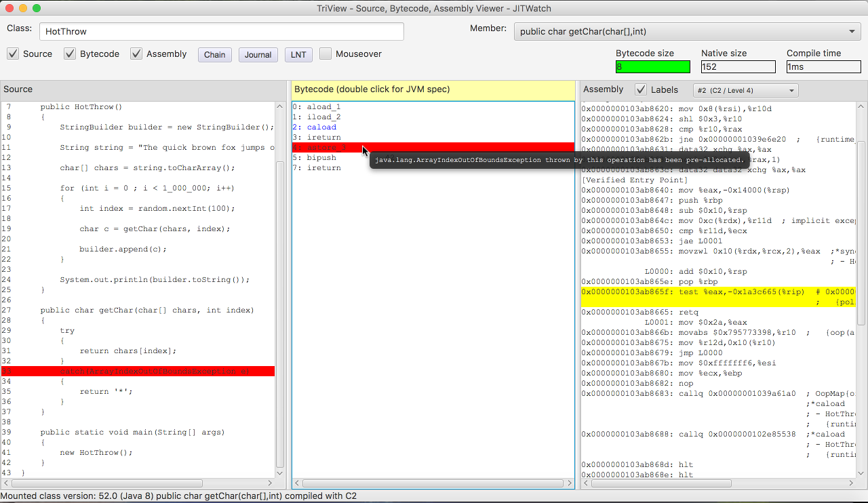Click source line 'return chars[index];'
The width and height of the screenshot is (868, 503).
pyautogui.click(x=127, y=351)
